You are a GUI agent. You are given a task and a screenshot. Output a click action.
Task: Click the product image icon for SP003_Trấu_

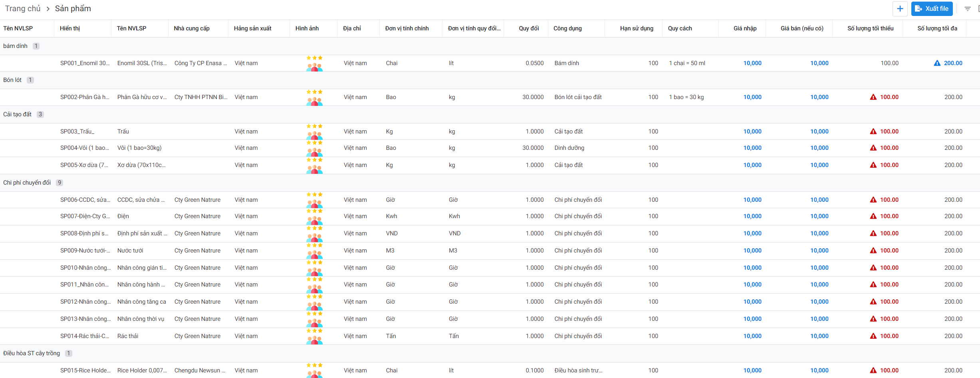tap(314, 132)
